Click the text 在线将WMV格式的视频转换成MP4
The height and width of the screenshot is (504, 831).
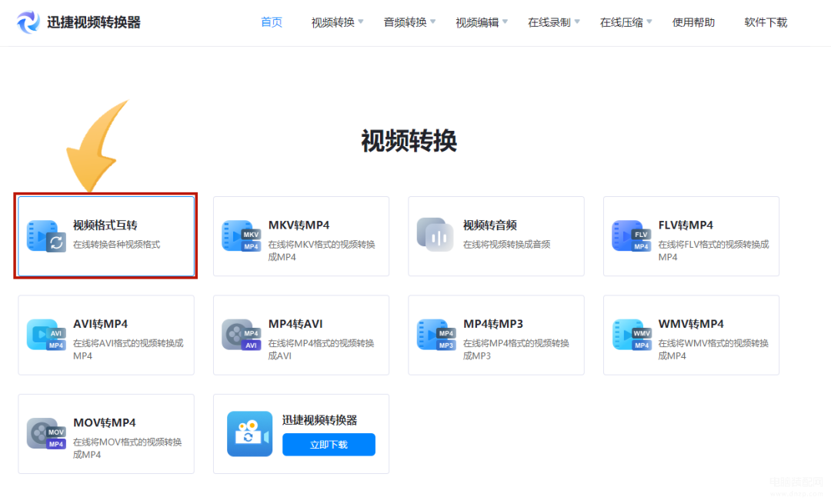point(713,349)
